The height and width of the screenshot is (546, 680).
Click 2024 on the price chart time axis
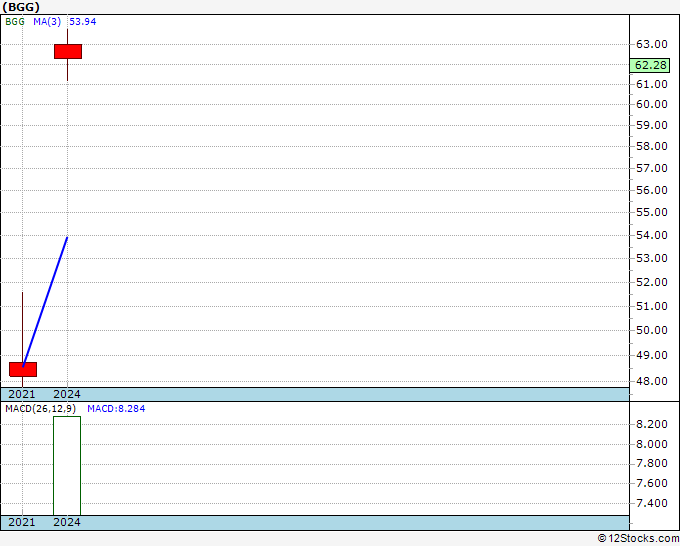click(x=67, y=394)
